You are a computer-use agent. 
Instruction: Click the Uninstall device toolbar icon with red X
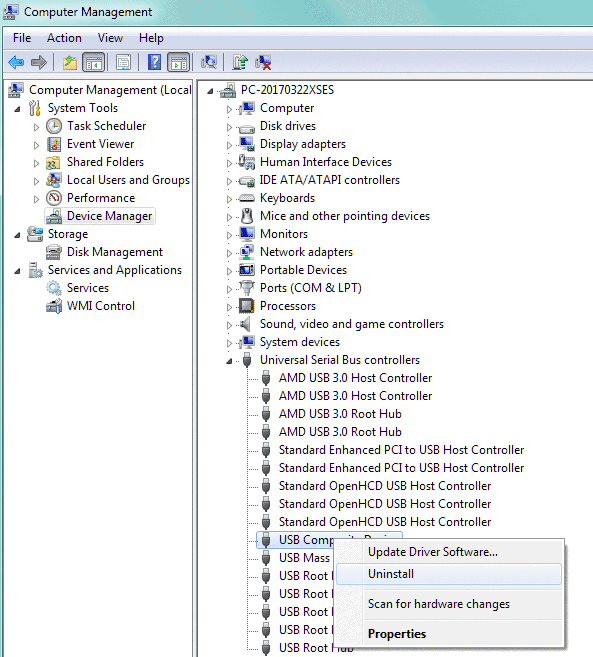[x=263, y=62]
